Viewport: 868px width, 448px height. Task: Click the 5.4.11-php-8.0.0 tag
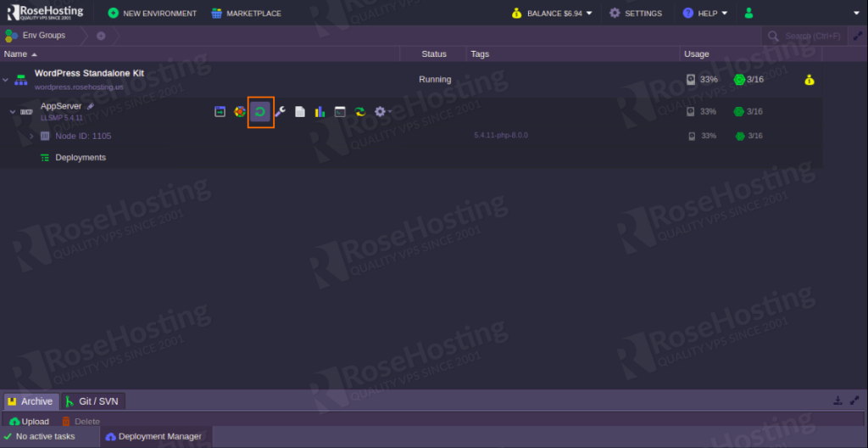click(x=500, y=135)
